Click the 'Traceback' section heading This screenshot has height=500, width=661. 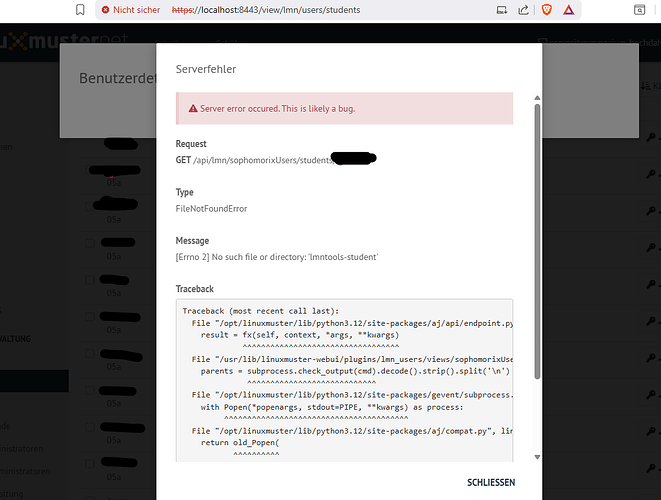(x=195, y=289)
